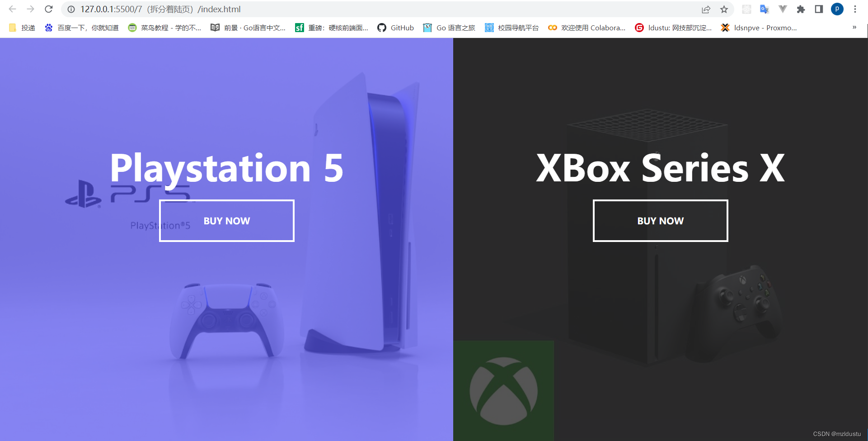Click the XBox Series X heading
Viewport: 868px width, 441px height.
pos(660,168)
